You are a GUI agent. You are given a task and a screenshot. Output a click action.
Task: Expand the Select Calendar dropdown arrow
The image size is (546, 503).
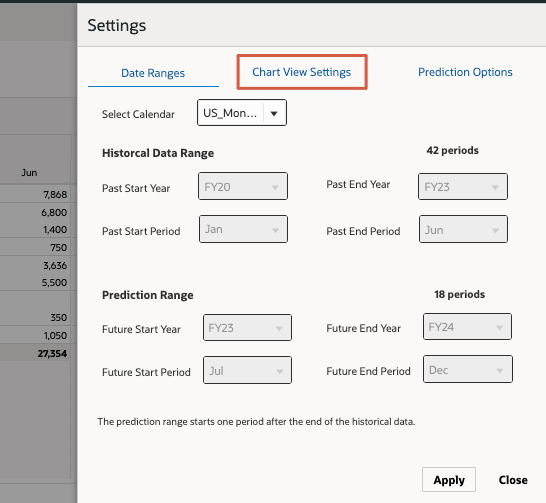(274, 113)
